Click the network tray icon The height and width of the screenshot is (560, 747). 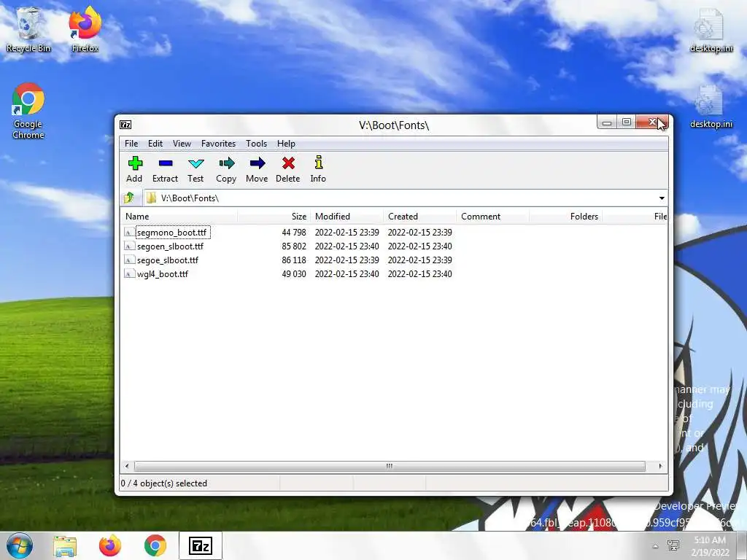[674, 546]
